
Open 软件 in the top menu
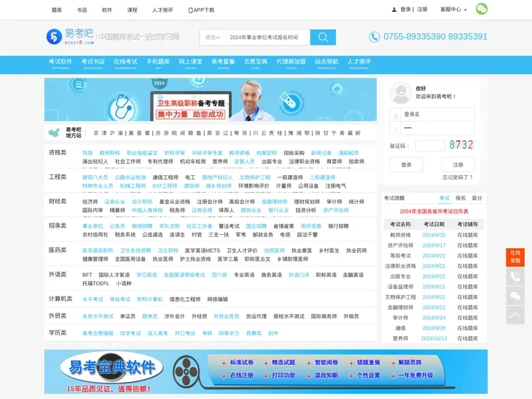pyautogui.click(x=107, y=10)
